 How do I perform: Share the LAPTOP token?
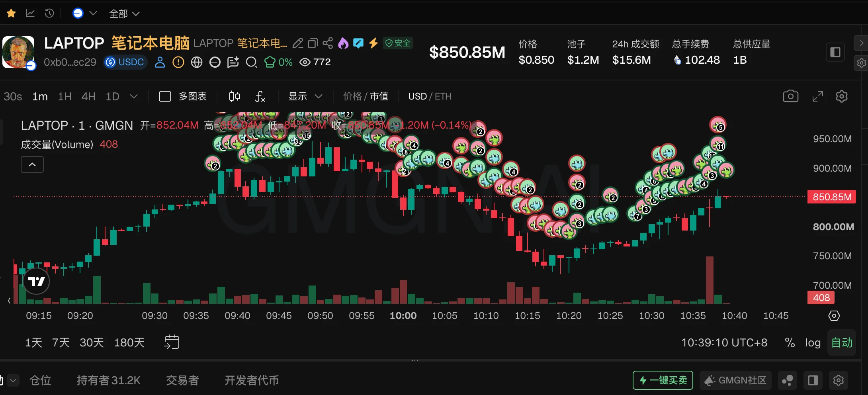click(x=328, y=43)
